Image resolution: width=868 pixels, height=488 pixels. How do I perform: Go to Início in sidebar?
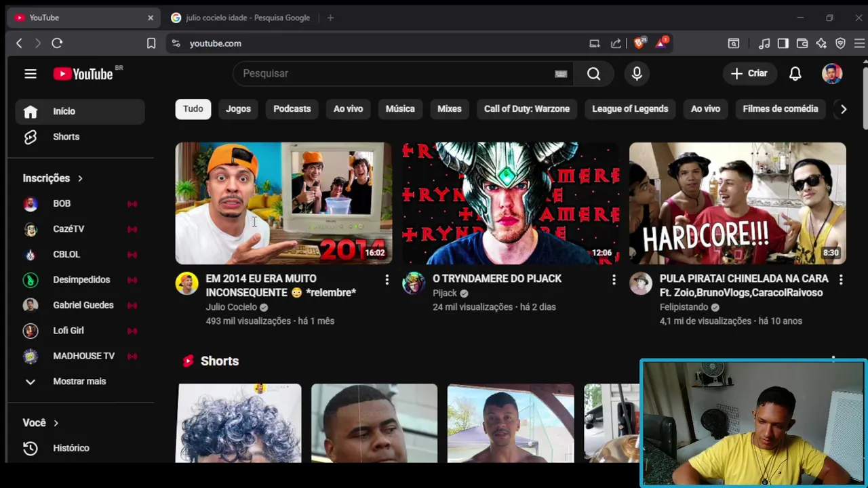[80, 112]
